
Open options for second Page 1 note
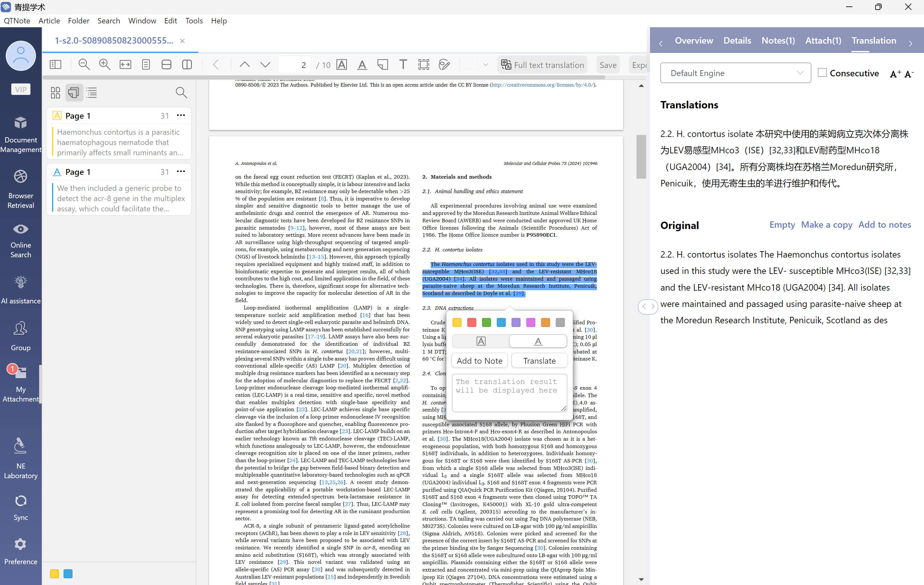click(x=181, y=171)
